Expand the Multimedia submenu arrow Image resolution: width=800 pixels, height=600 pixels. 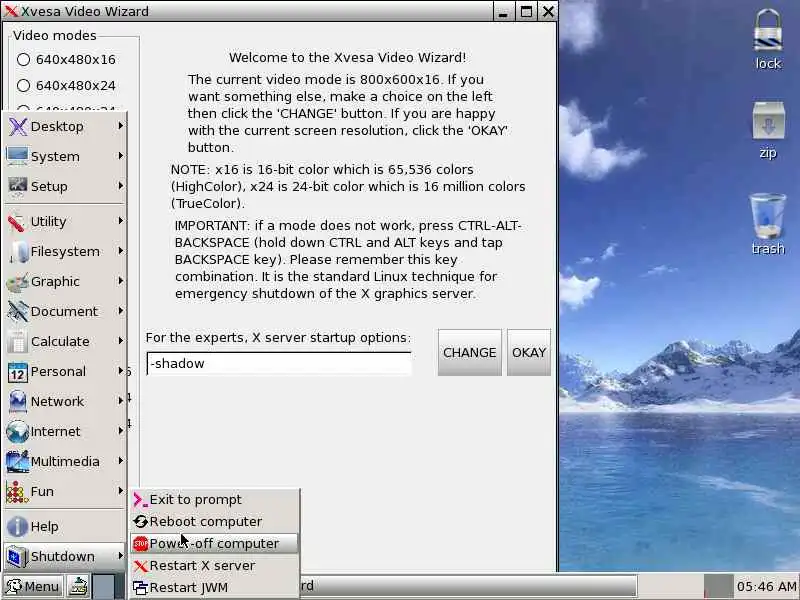coord(120,461)
